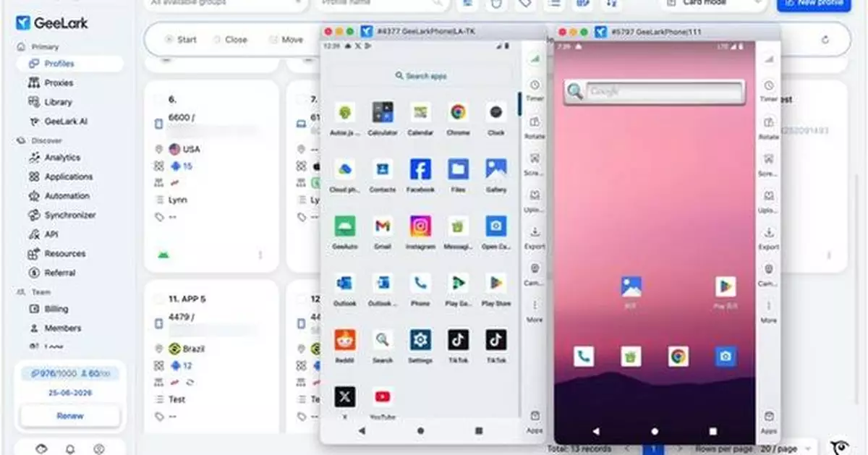Tick the checkbox on profile card 6
The image size is (868, 455).
point(159,99)
